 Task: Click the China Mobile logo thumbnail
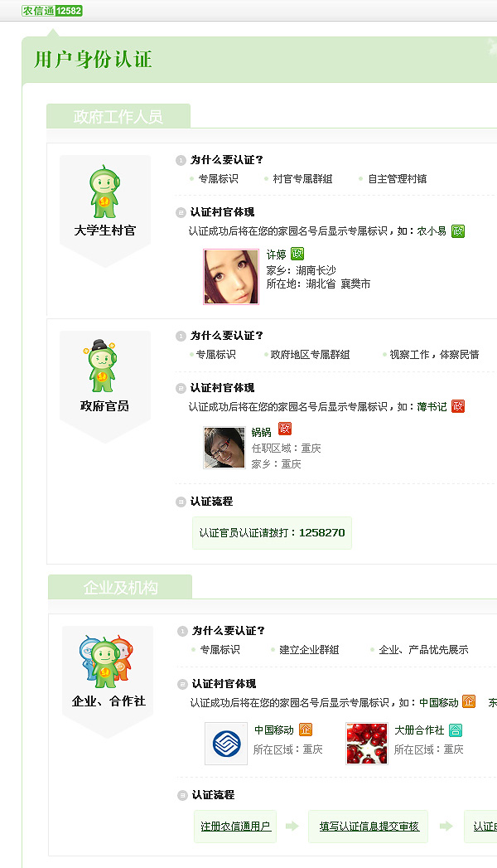pos(226,744)
